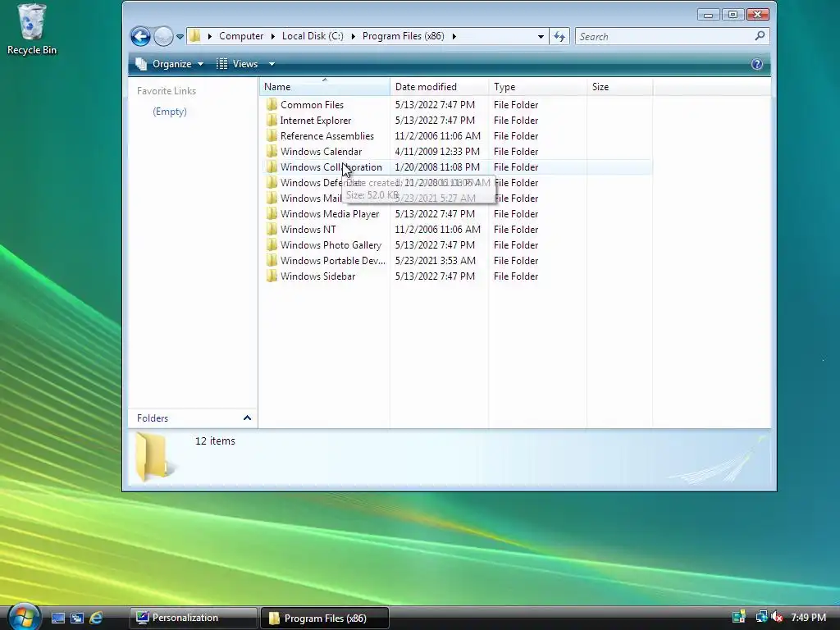
Task: Click the search magnifier icon
Action: click(x=760, y=36)
